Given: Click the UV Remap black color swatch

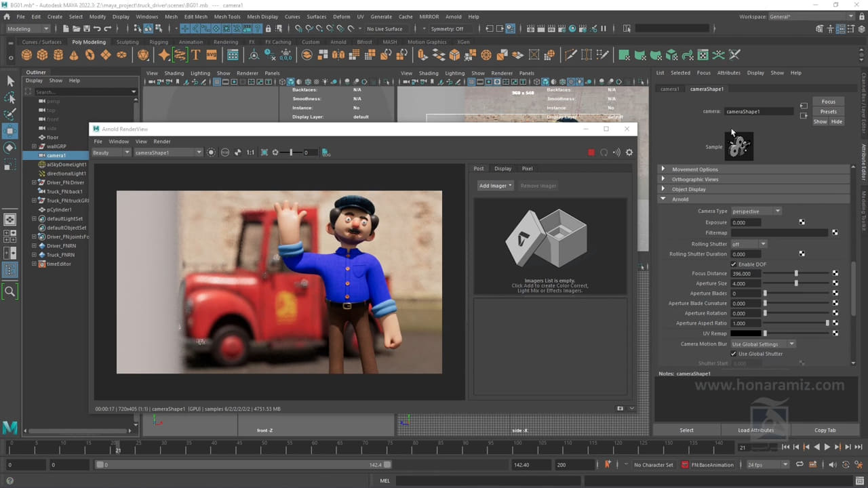Looking at the screenshot, I should click(746, 333).
